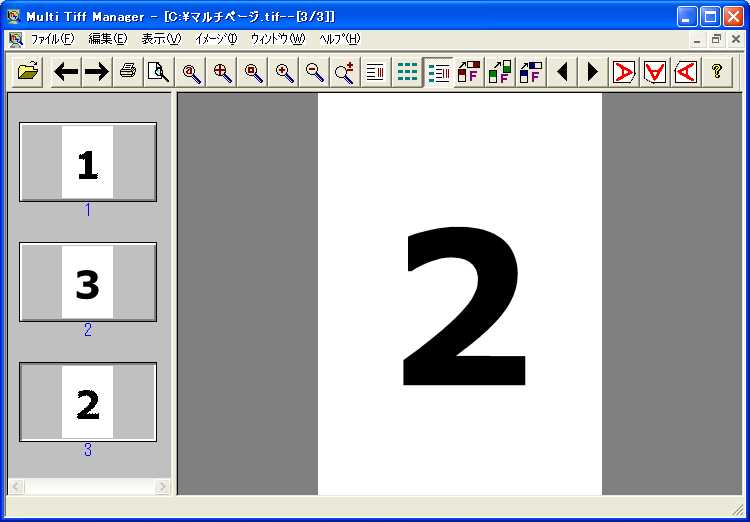Maximize the Multi Tiff Manager window

710,17
